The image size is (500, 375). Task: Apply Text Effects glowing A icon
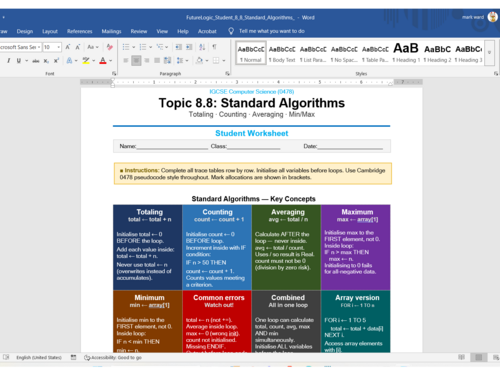[x=69, y=61]
